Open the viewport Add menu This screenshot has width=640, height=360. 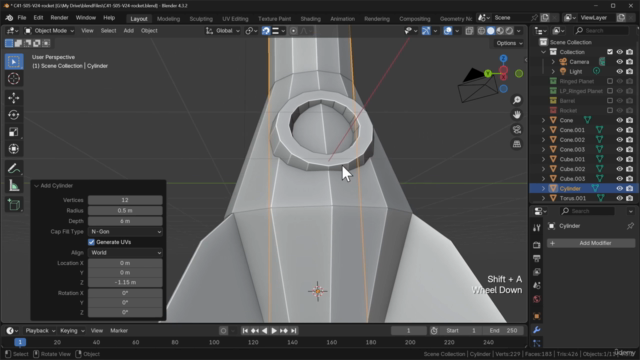tap(129, 31)
